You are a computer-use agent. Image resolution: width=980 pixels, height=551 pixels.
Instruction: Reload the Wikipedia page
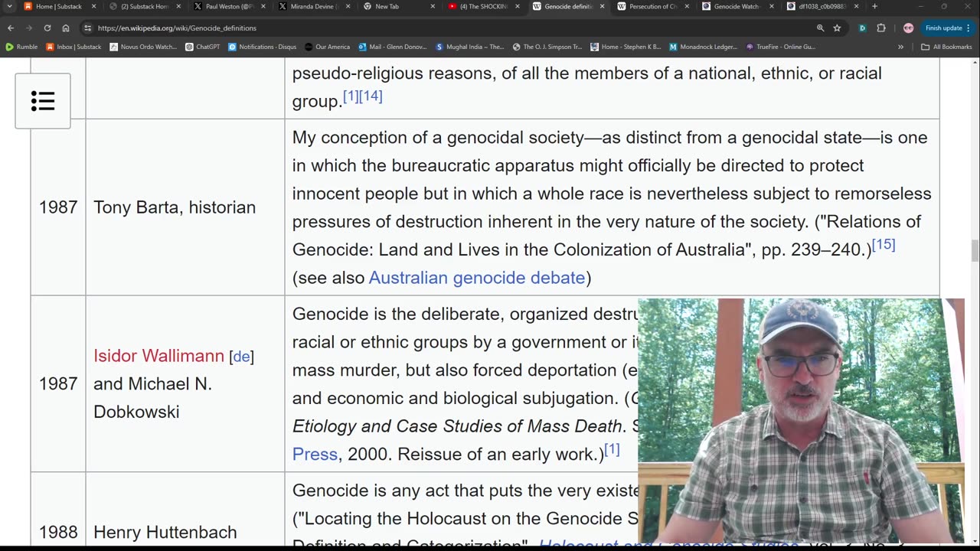point(47,28)
